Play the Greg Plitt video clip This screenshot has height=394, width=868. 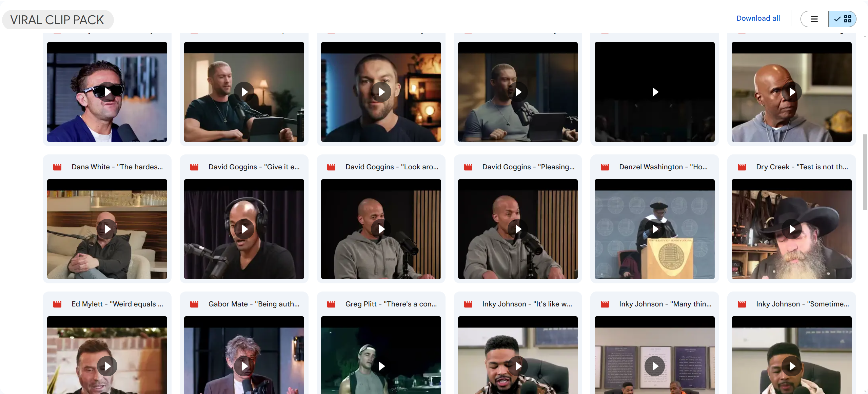tap(381, 366)
